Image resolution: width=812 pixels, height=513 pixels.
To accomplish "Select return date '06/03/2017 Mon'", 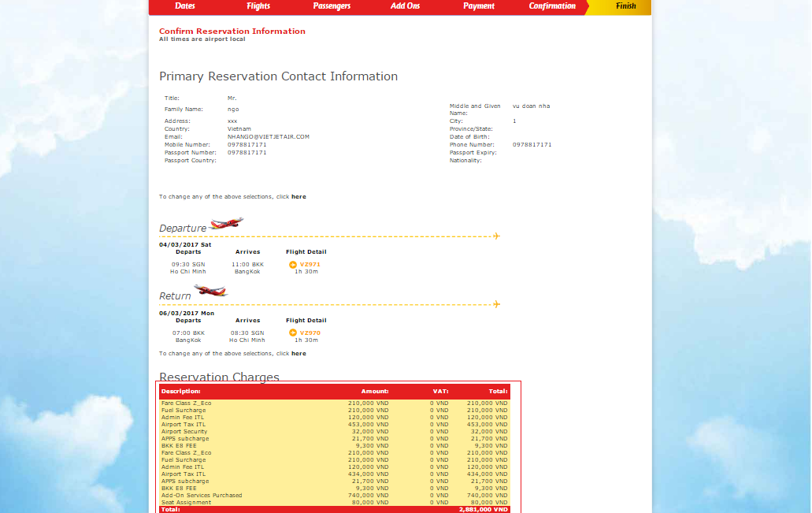I will click(187, 314).
